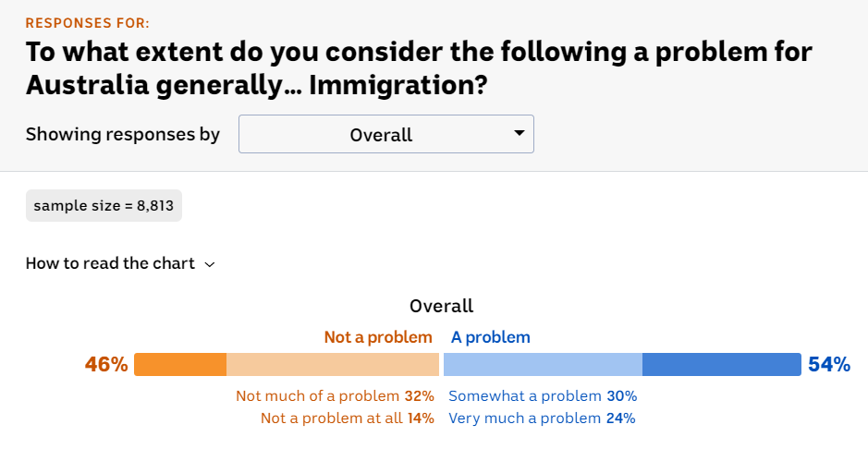Click the orange Not a problem heading

point(378,337)
